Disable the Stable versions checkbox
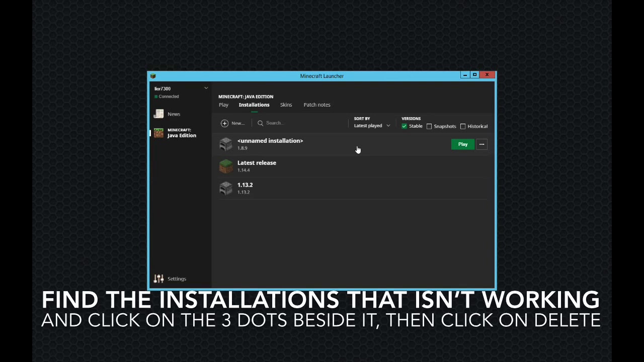This screenshot has height=362, width=644. pyautogui.click(x=405, y=126)
